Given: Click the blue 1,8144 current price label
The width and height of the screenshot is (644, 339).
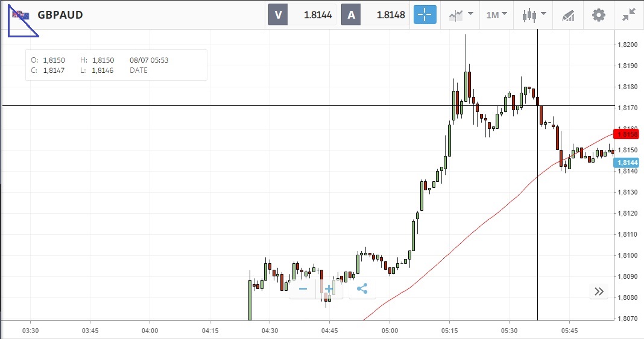Looking at the screenshot, I should point(627,163).
